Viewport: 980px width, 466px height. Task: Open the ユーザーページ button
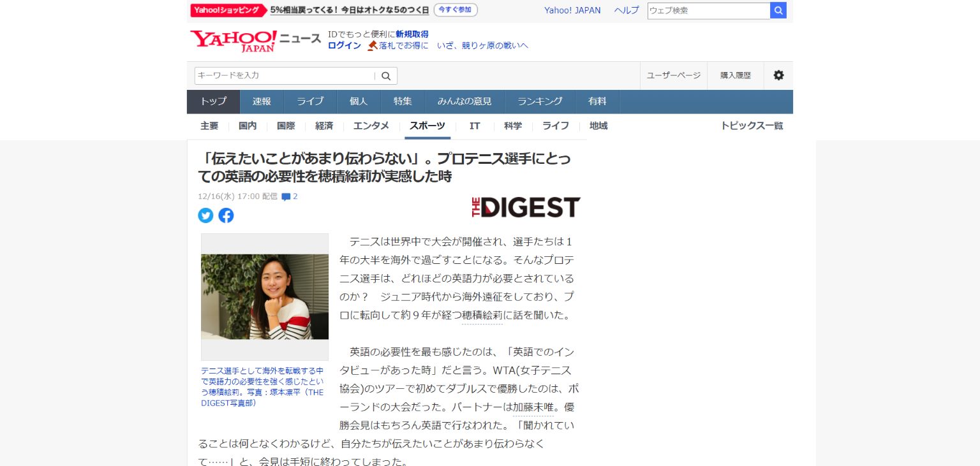[x=674, y=75]
